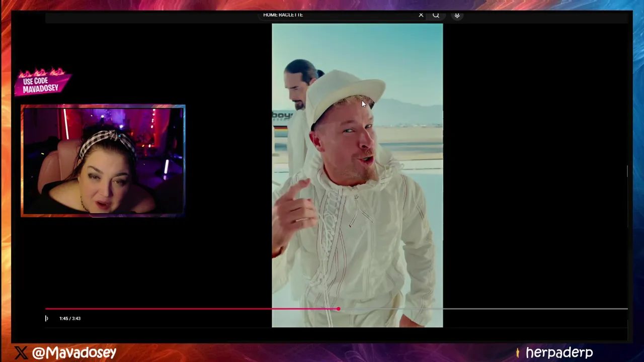Image resolution: width=644 pixels, height=362 pixels.
Task: Click the magnifying glass search icon
Action: 436,15
